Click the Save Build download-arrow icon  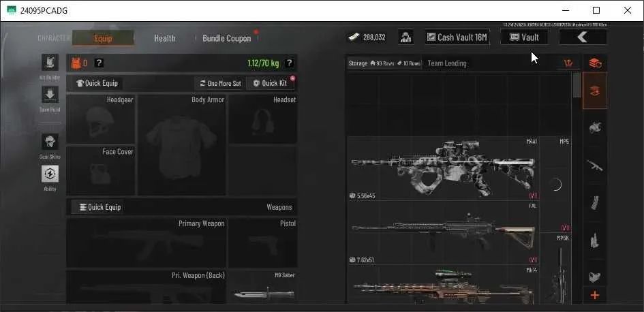50,95
